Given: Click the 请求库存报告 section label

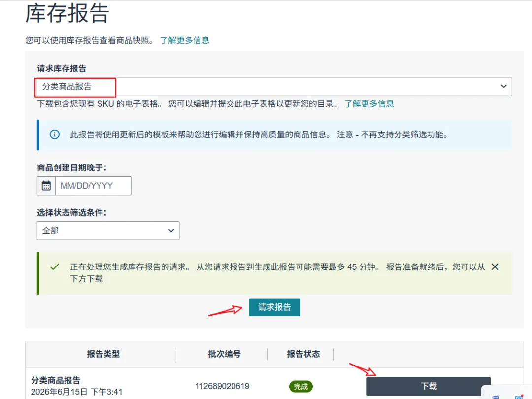Looking at the screenshot, I should point(62,68).
